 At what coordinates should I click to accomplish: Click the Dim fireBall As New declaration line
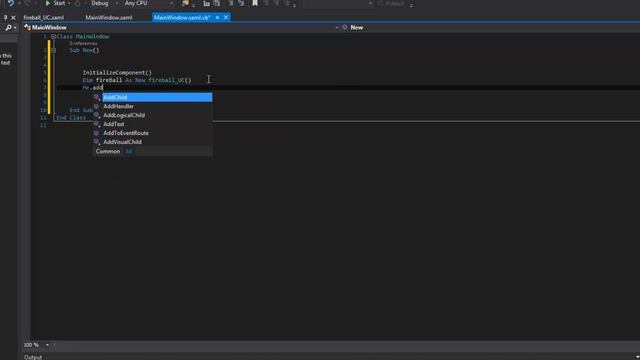point(137,80)
